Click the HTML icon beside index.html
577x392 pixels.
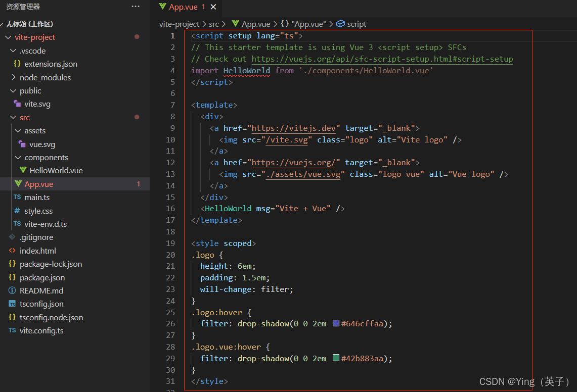pos(12,251)
